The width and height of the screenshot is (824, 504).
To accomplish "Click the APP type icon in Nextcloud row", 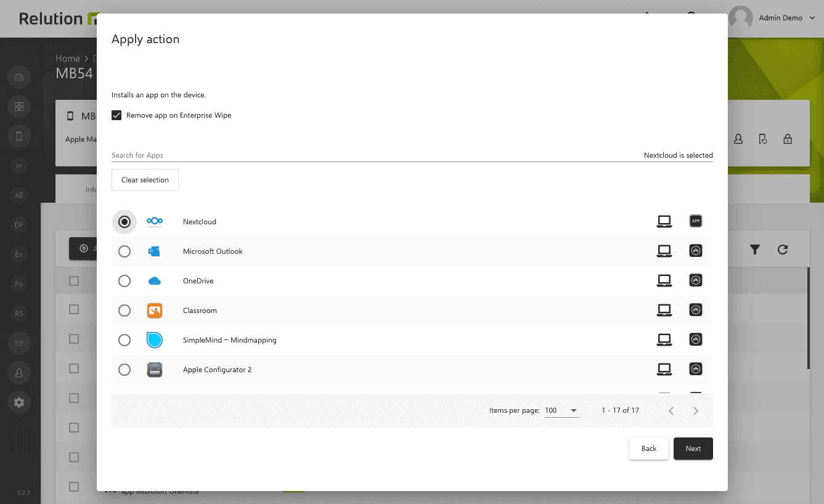I will [x=696, y=221].
